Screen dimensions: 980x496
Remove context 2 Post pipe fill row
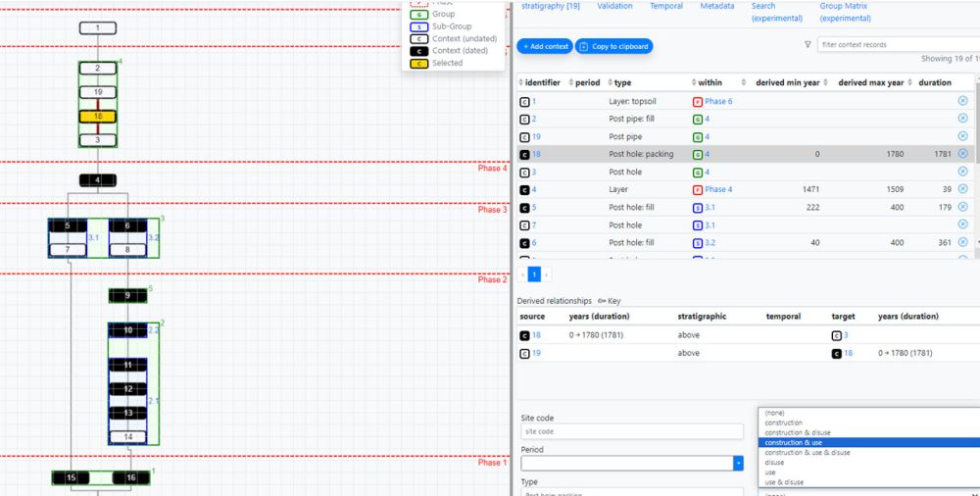[x=962, y=119]
